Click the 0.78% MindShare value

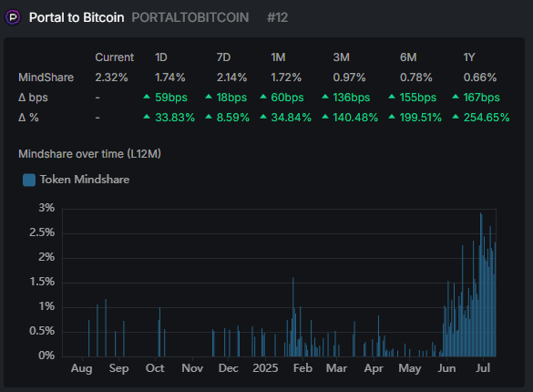[x=416, y=77]
